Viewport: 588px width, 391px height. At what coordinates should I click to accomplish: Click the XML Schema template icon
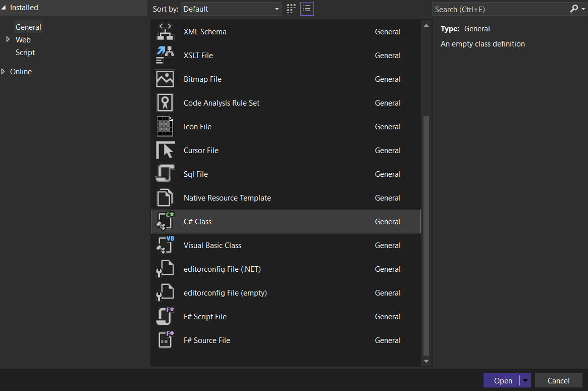(x=165, y=31)
